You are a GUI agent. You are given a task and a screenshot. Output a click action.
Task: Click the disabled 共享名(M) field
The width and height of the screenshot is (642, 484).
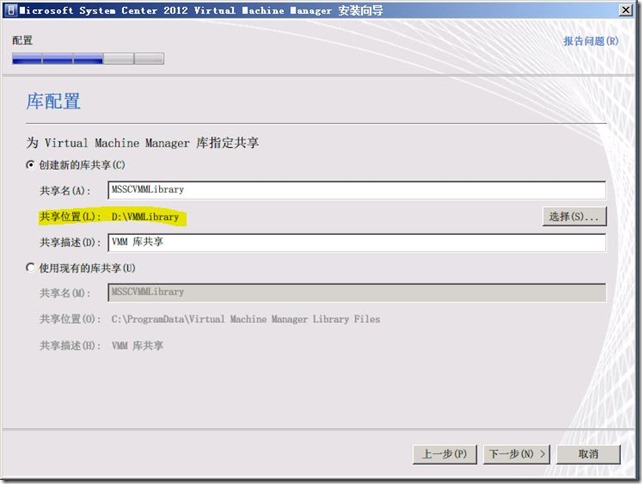[x=357, y=292]
